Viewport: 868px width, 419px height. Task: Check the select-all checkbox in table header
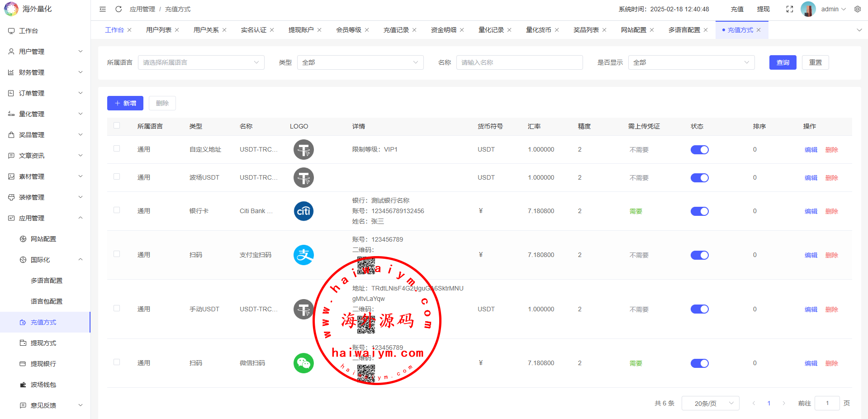117,126
